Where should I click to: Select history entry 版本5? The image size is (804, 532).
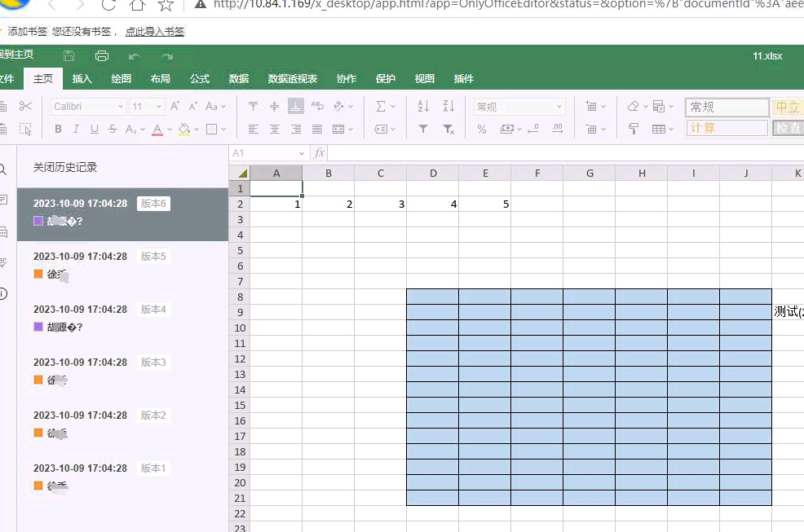pyautogui.click(x=122, y=266)
